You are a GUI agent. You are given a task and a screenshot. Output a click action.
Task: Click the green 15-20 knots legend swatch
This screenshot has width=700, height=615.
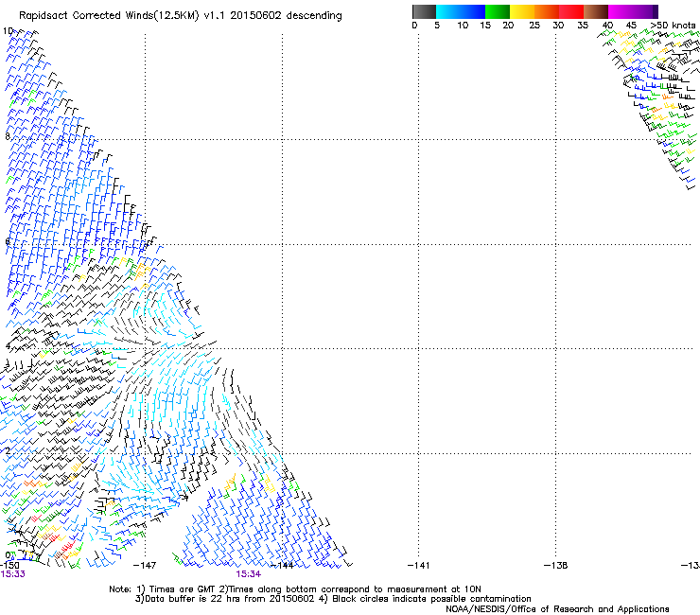[498, 11]
